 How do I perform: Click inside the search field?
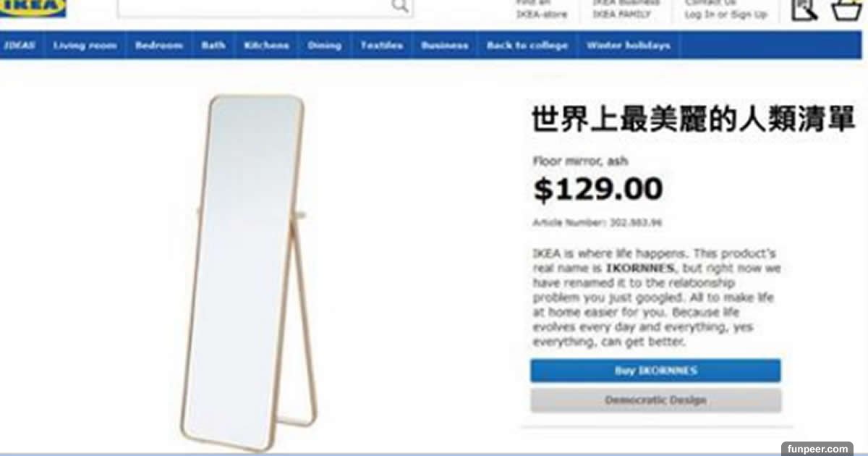[x=265, y=7]
